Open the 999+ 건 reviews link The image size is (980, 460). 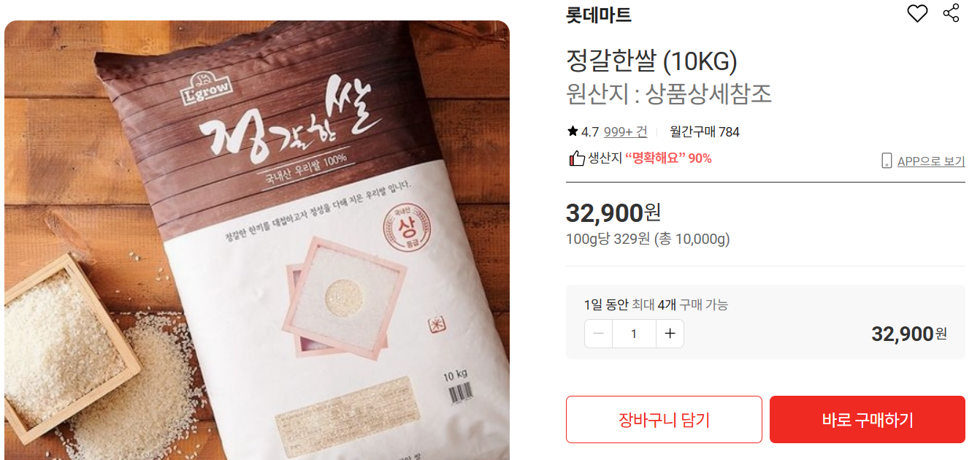pos(625,132)
